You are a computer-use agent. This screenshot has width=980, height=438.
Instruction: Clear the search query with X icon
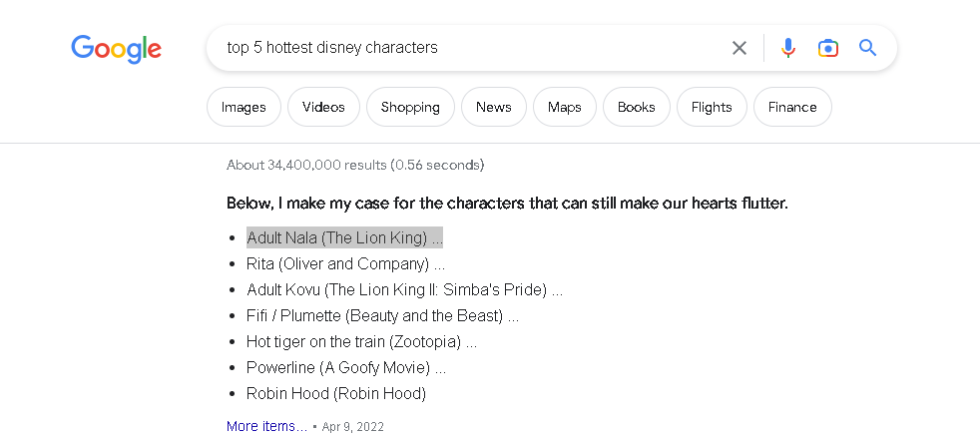click(739, 48)
